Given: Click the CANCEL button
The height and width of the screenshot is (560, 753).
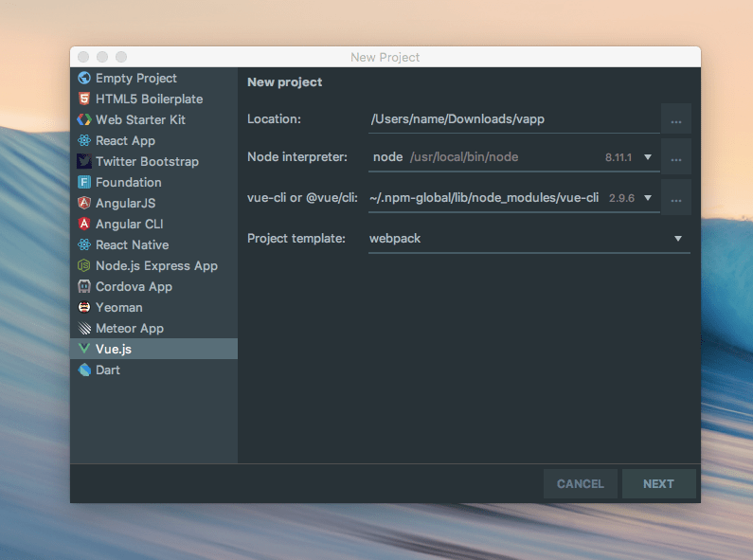Looking at the screenshot, I should click(x=580, y=483).
